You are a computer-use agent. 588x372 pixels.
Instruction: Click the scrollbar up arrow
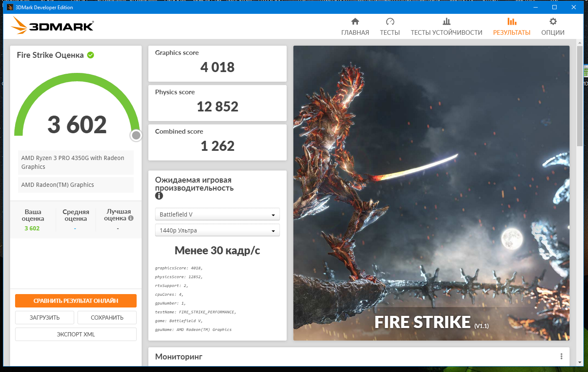[x=580, y=43]
